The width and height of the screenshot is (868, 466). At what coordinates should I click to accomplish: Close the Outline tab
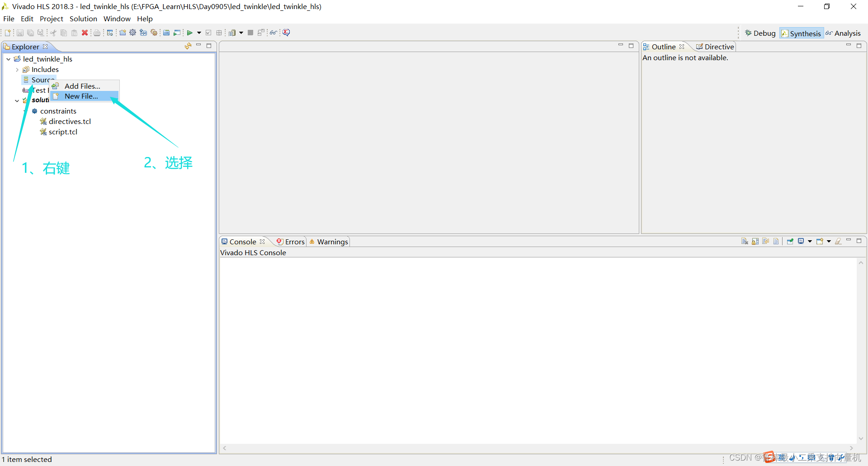[682, 47]
